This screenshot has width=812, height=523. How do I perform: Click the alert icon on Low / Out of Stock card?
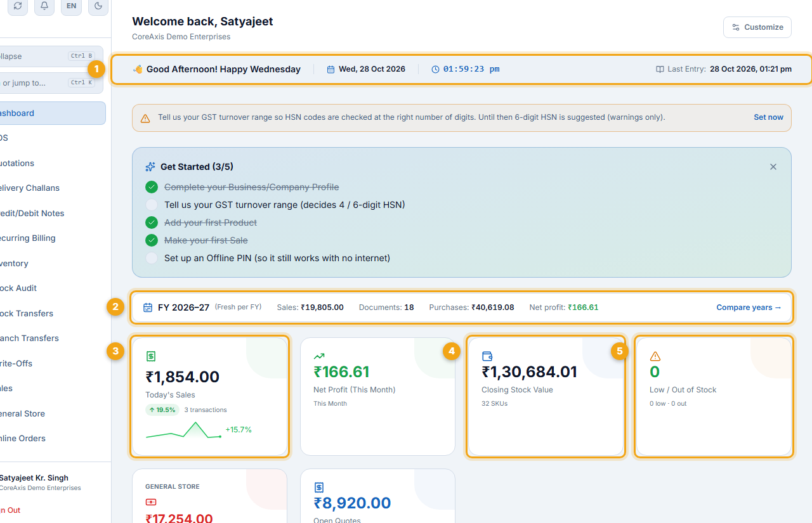[655, 356]
